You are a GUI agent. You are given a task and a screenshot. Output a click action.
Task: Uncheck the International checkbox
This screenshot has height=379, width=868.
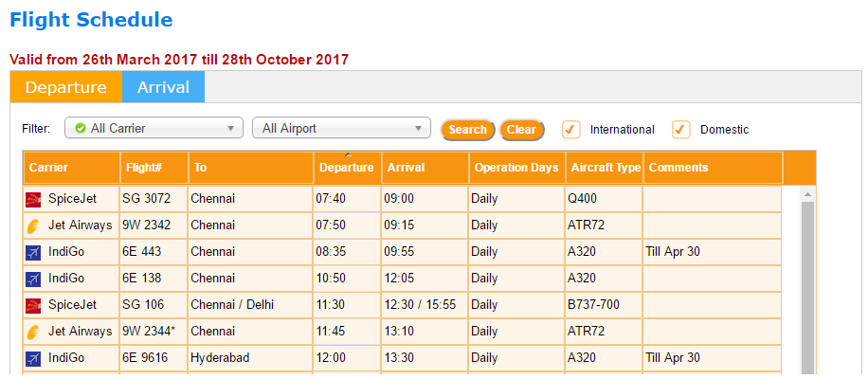pos(570,130)
